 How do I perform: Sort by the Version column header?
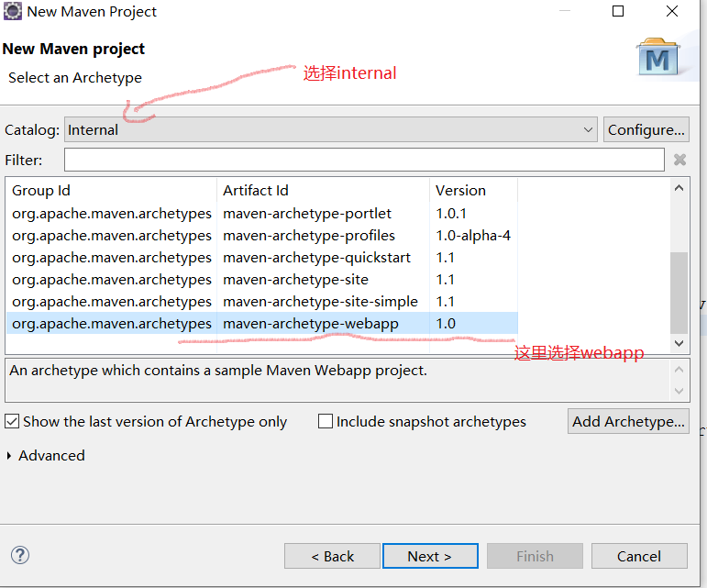pyautogui.click(x=473, y=190)
